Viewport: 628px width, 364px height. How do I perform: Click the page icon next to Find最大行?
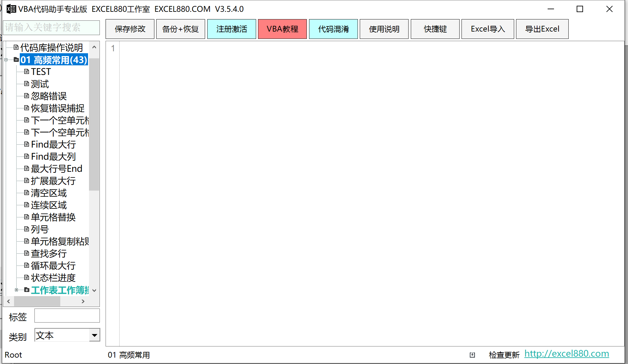[26, 144]
